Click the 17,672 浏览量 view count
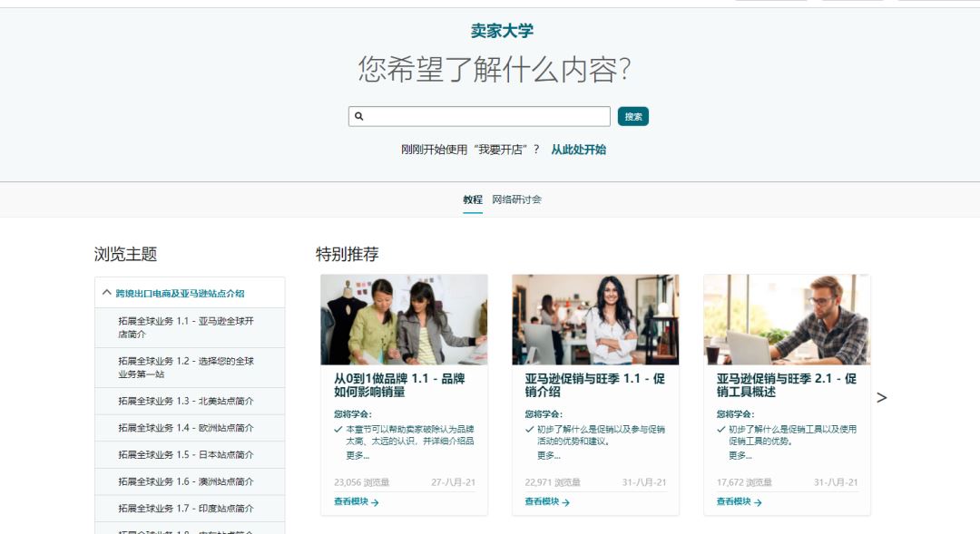 pyautogui.click(x=744, y=482)
